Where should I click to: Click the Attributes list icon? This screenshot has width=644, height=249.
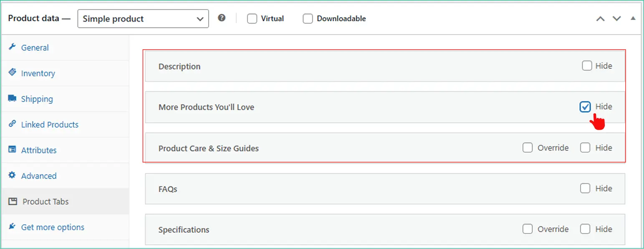13,150
